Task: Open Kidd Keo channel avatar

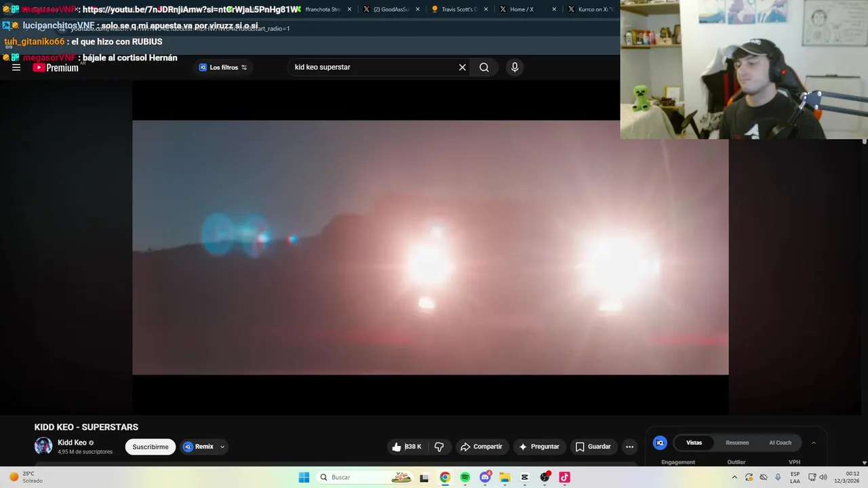Action: (x=43, y=446)
